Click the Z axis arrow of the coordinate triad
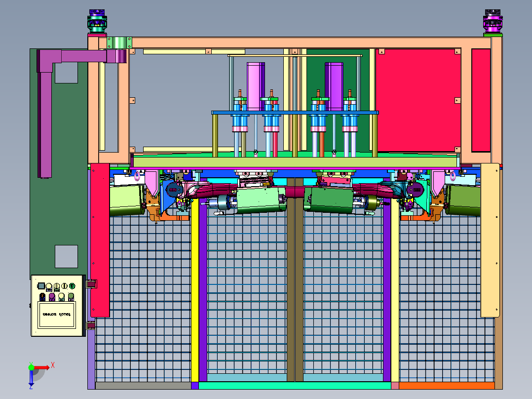 31,379
